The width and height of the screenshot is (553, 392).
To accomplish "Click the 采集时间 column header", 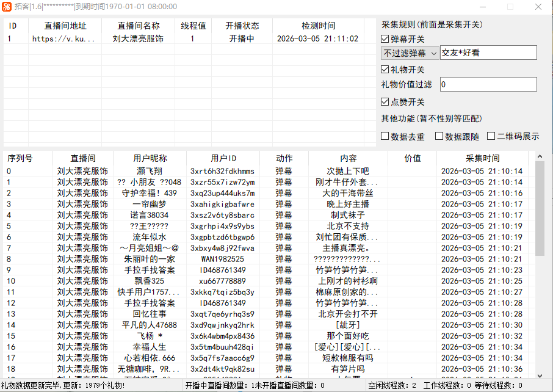I will (481, 158).
